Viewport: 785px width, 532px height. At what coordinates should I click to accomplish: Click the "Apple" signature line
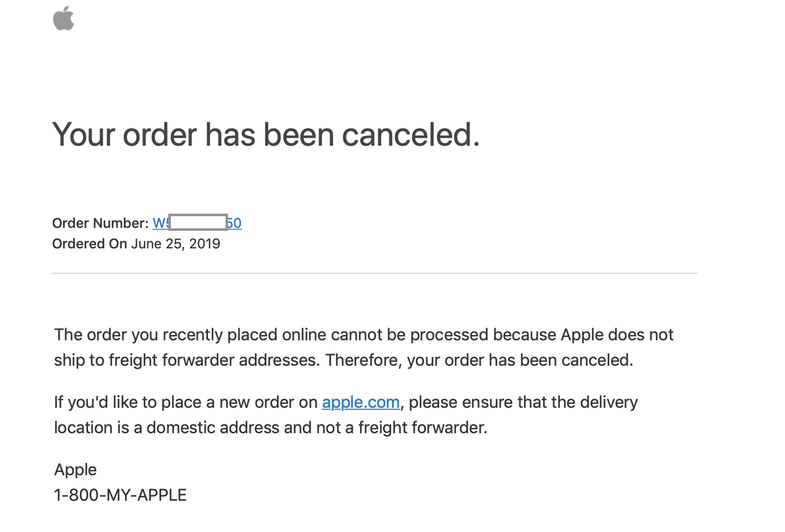point(75,469)
